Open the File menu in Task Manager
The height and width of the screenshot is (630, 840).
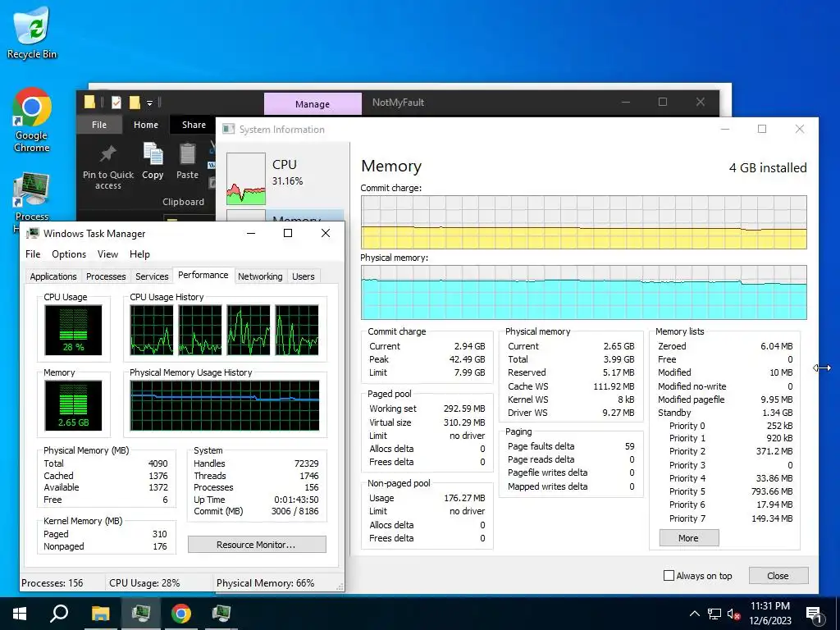click(33, 254)
